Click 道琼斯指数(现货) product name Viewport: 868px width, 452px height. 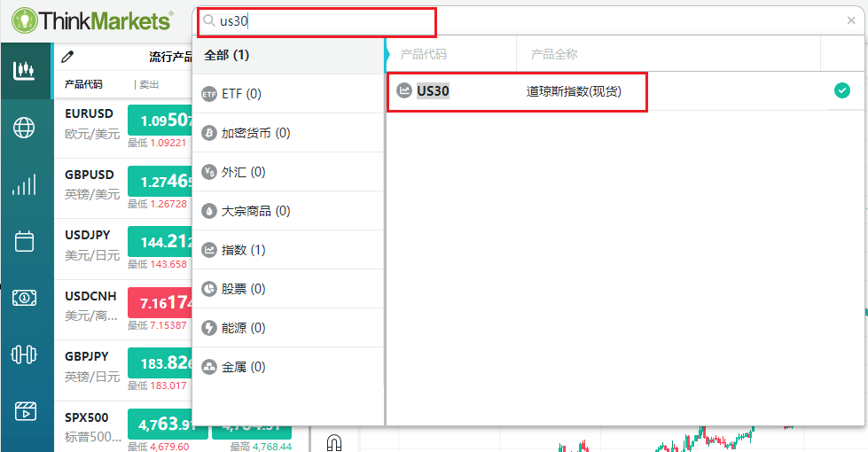[574, 91]
